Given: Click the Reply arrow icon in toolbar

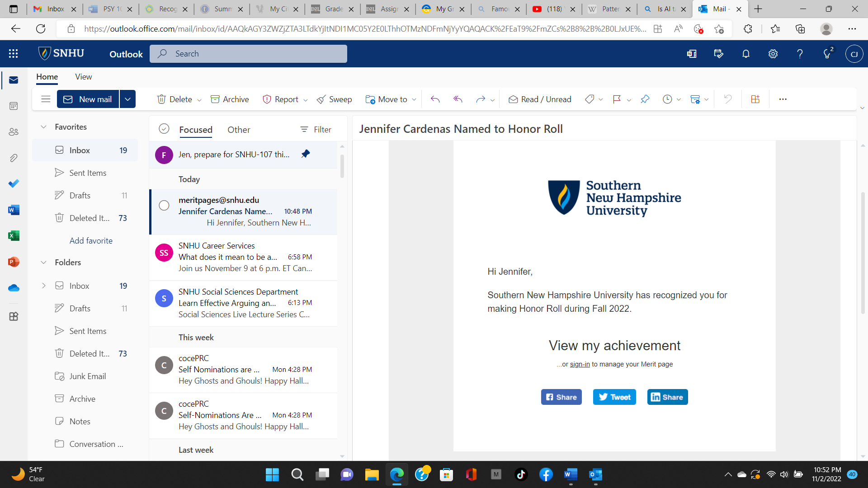Looking at the screenshot, I should pyautogui.click(x=435, y=99).
